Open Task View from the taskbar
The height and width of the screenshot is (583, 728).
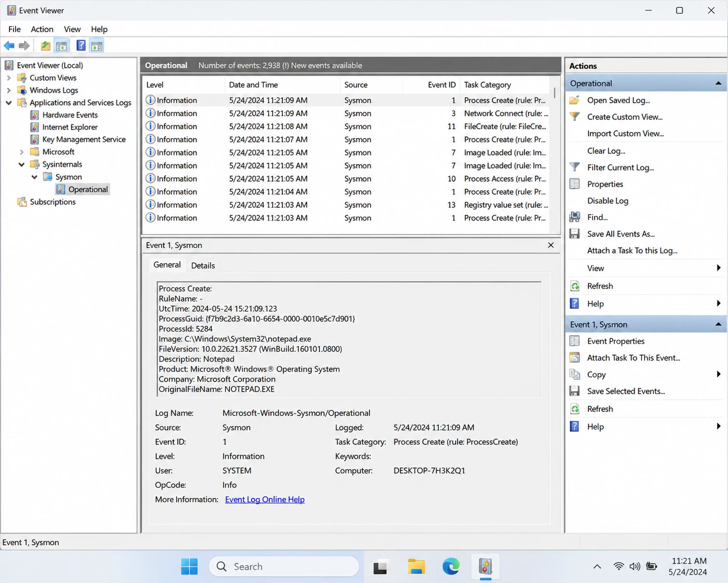coord(380,567)
